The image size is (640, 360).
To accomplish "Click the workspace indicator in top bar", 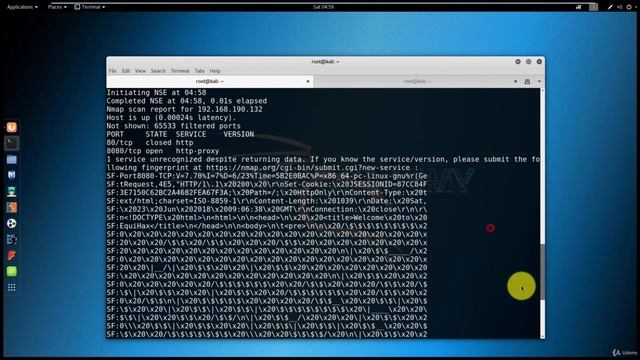I will pyautogui.click(x=593, y=7).
